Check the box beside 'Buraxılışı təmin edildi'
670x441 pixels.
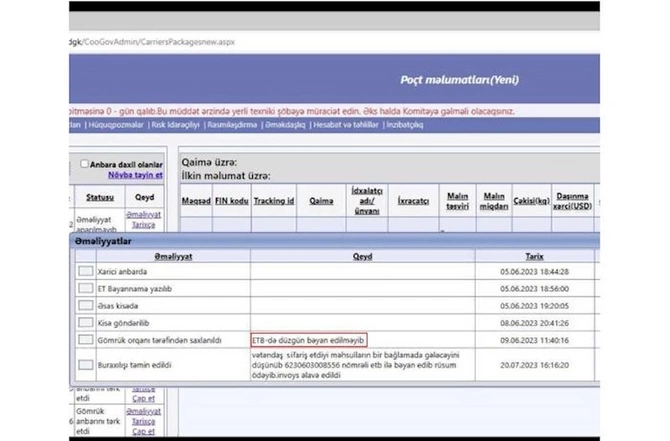[86, 365]
